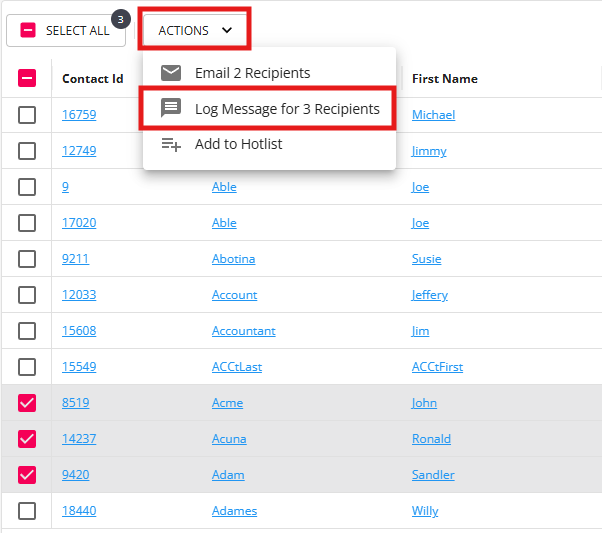Choose Add to Hotlist option

(238, 144)
